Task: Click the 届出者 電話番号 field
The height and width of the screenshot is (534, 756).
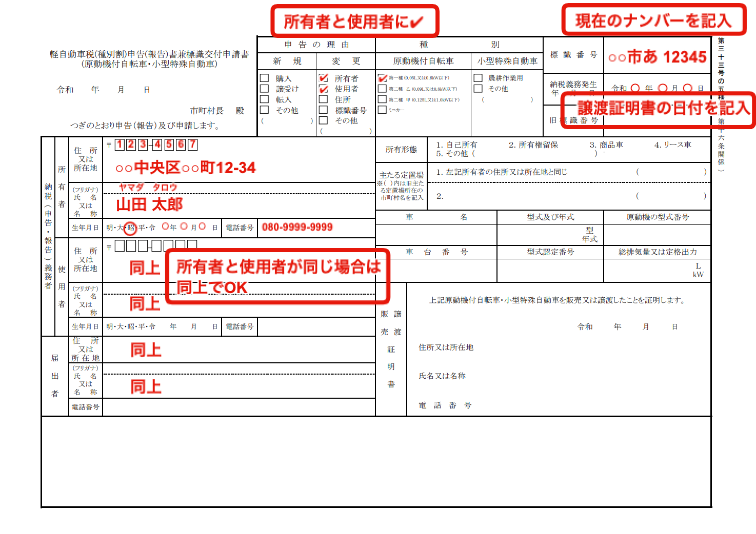Action: coord(239,407)
